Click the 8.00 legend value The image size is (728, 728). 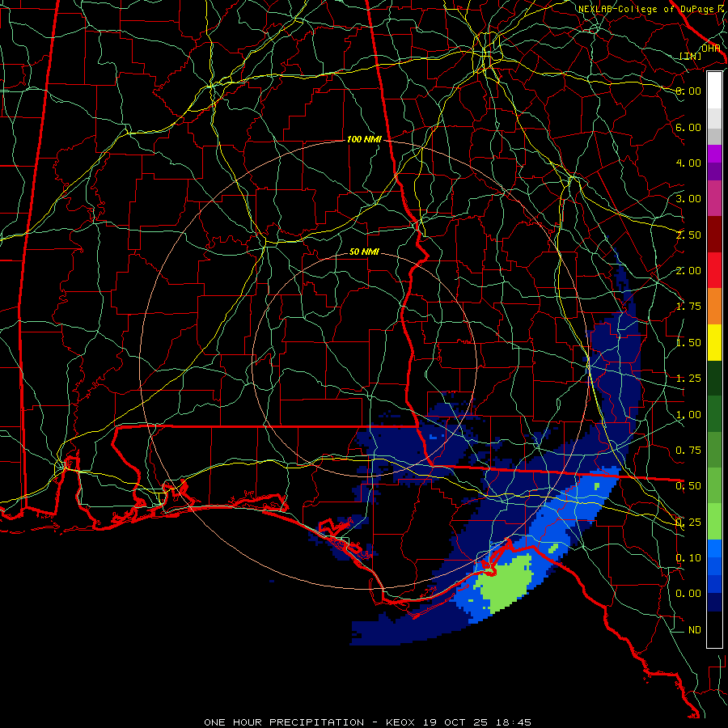[688, 91]
